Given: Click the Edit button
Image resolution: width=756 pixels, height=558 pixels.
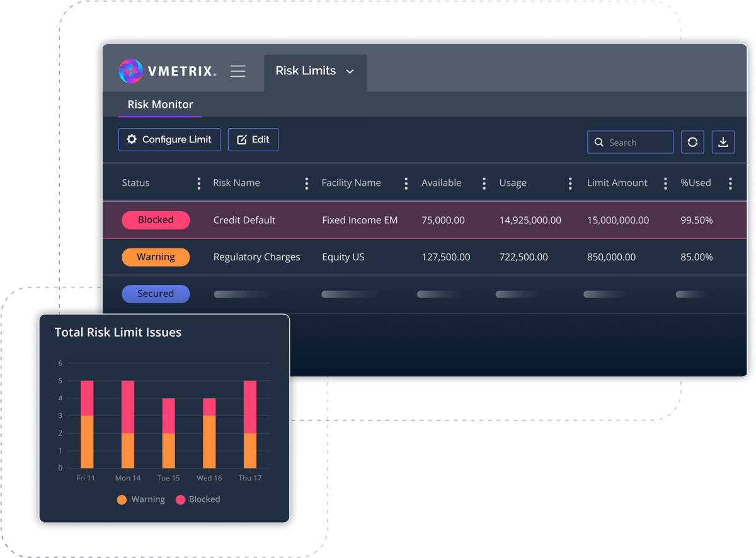Looking at the screenshot, I should 253,140.
